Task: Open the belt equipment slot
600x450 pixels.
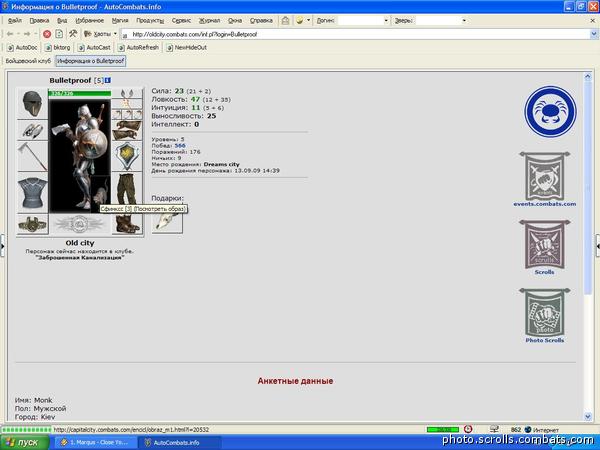Action: click(32, 224)
